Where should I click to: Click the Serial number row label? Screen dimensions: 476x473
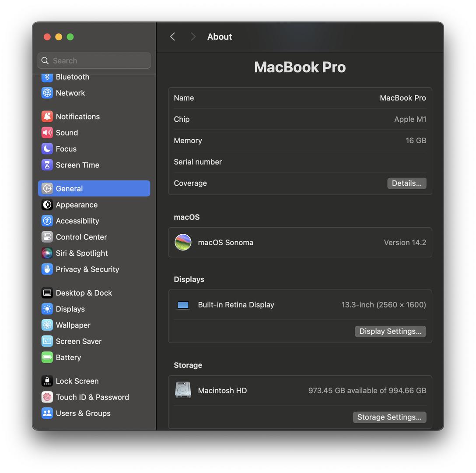pyautogui.click(x=198, y=162)
